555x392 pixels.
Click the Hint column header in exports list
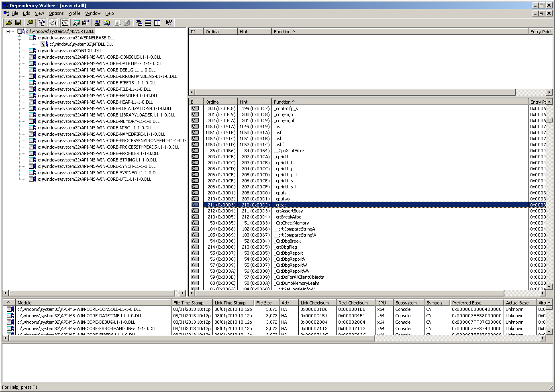[255, 102]
